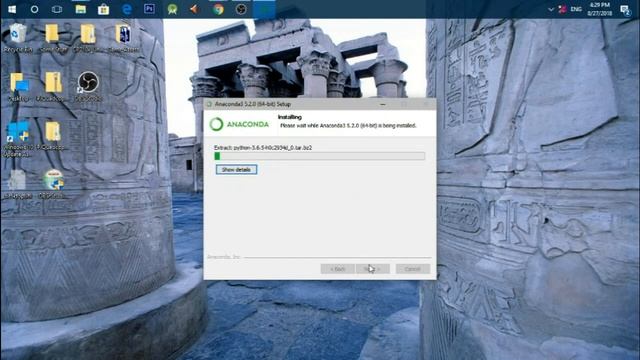640x360 pixels.
Task: Minimize the Anaconda3 Setup window
Action: [383, 104]
